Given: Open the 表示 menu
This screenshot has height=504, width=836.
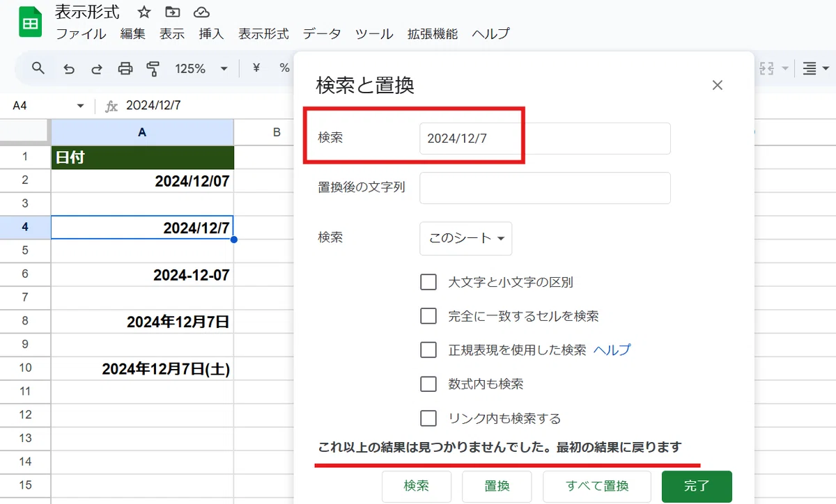Looking at the screenshot, I should pyautogui.click(x=172, y=33).
